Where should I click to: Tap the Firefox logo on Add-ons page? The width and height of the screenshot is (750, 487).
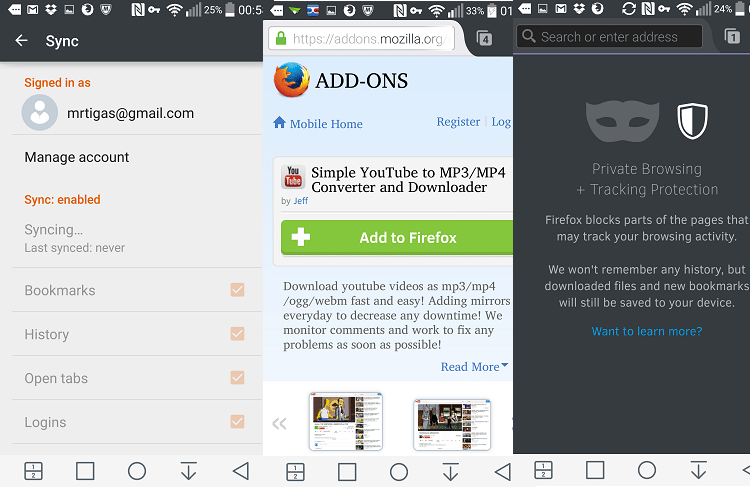coord(291,80)
